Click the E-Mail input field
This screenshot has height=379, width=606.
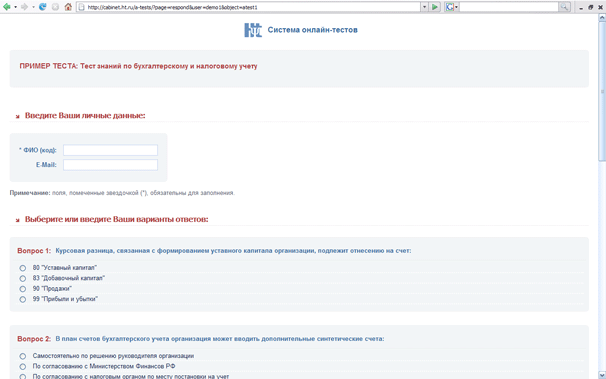pyautogui.click(x=111, y=165)
